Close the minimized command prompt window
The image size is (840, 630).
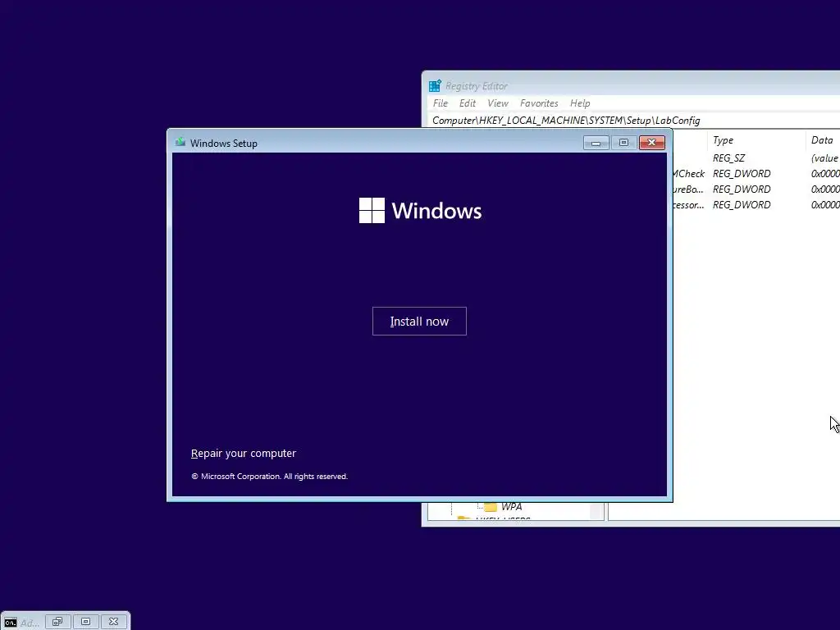[113, 622]
